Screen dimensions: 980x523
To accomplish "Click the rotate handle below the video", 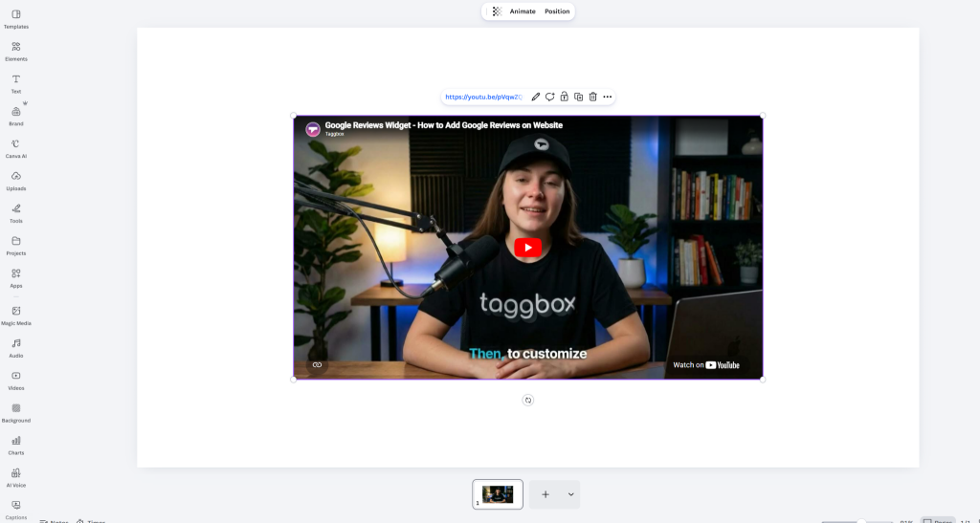I will [528, 400].
